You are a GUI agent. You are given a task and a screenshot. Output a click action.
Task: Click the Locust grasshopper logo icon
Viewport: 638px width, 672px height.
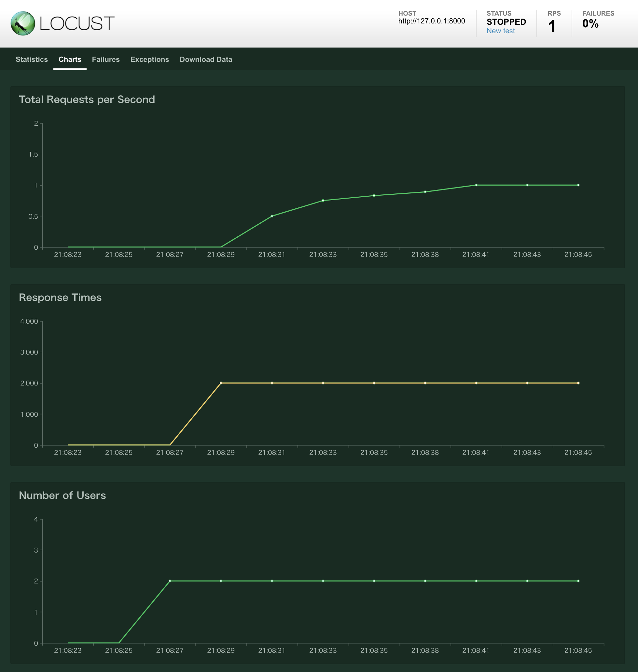(x=23, y=23)
